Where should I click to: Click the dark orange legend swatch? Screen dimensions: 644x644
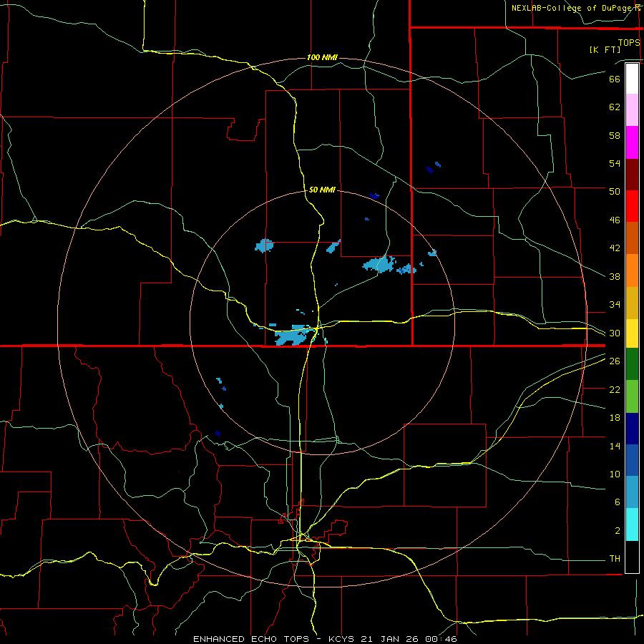click(632, 238)
